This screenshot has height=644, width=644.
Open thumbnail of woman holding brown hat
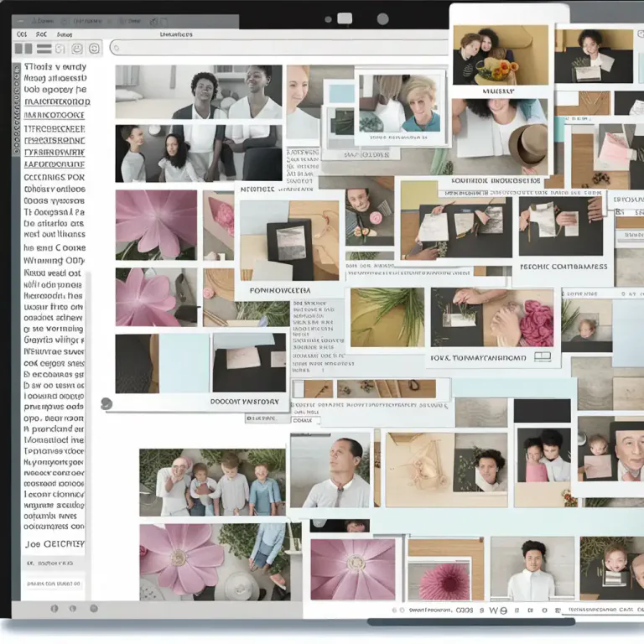(500, 137)
